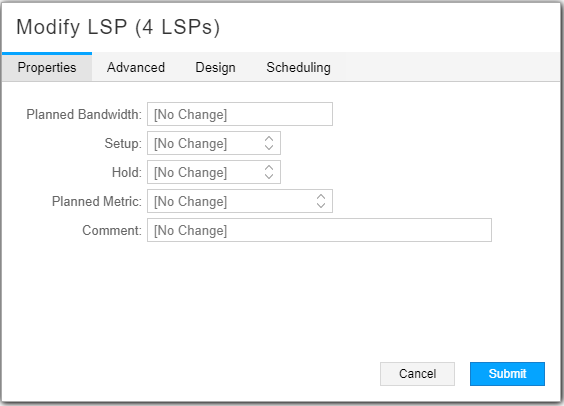Increase the Hold value with up arrow
The width and height of the screenshot is (564, 406).
[x=269, y=168]
